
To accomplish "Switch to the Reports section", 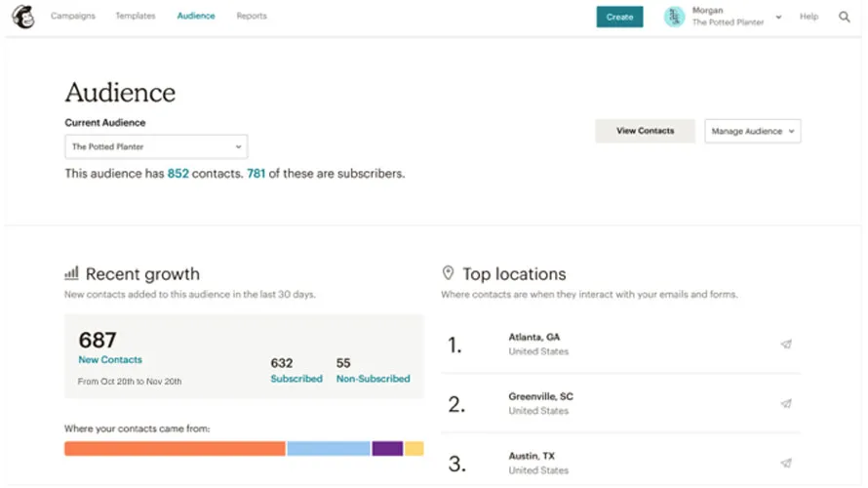I will click(252, 17).
